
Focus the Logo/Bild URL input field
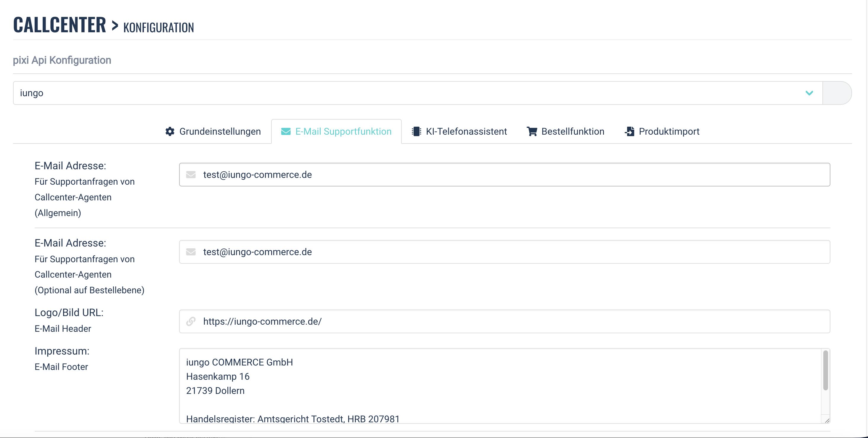505,321
